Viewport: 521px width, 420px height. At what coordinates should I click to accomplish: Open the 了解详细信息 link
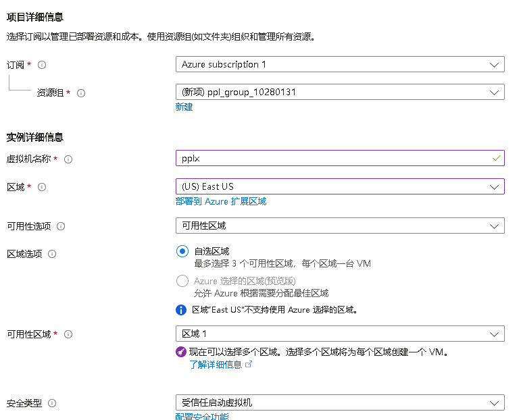215,365
